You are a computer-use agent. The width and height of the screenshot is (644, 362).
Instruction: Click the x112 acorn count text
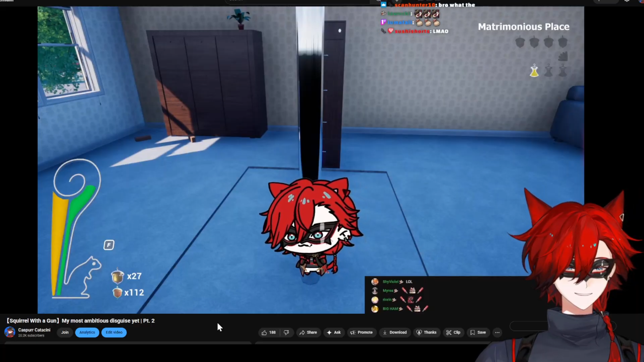[134, 292]
